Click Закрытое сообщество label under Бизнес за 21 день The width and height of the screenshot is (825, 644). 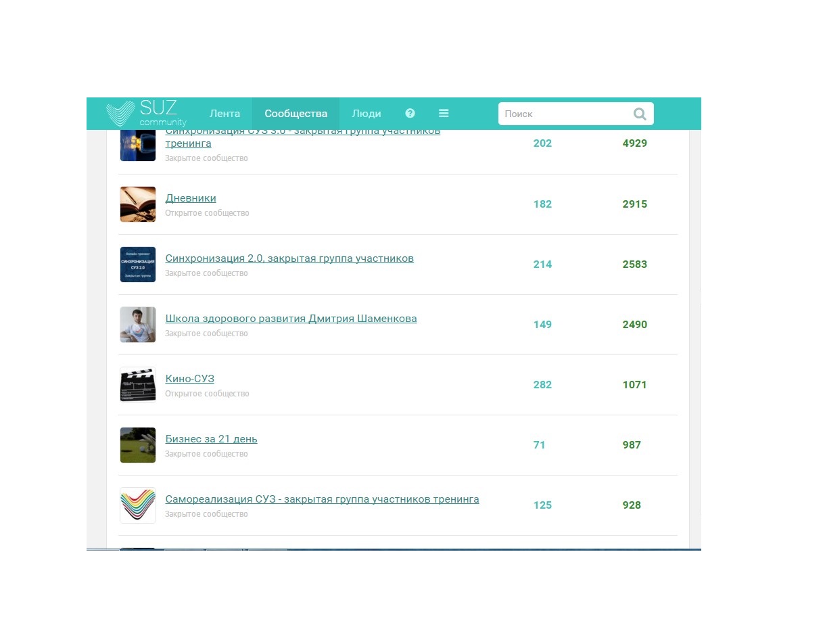(x=206, y=454)
